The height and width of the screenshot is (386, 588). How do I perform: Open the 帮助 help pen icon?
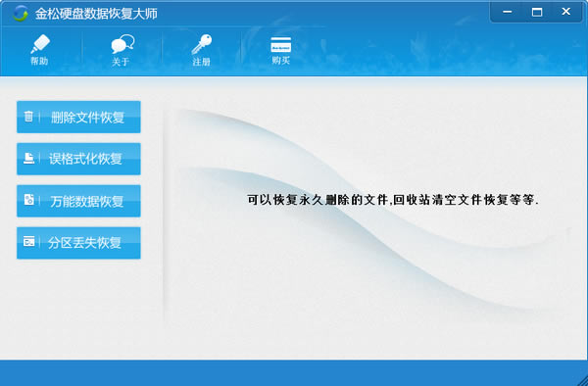[40, 44]
